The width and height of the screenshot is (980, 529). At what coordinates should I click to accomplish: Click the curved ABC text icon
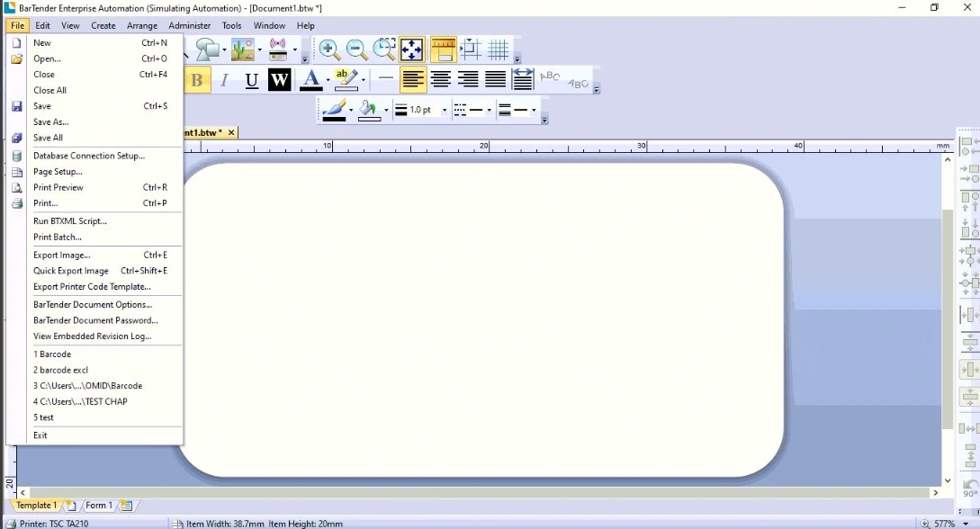tap(550, 76)
